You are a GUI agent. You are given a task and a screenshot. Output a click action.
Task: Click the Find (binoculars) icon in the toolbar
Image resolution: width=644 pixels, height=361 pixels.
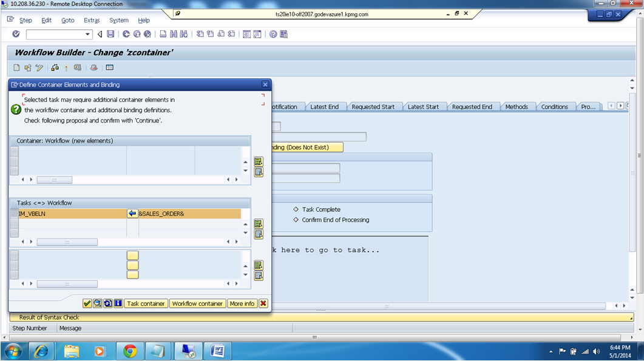[x=174, y=35]
